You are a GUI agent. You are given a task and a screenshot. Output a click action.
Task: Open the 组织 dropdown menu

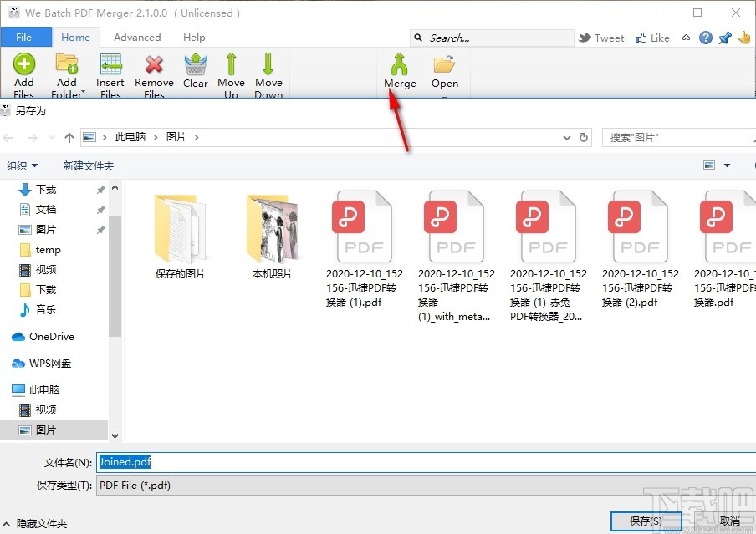pyautogui.click(x=23, y=165)
